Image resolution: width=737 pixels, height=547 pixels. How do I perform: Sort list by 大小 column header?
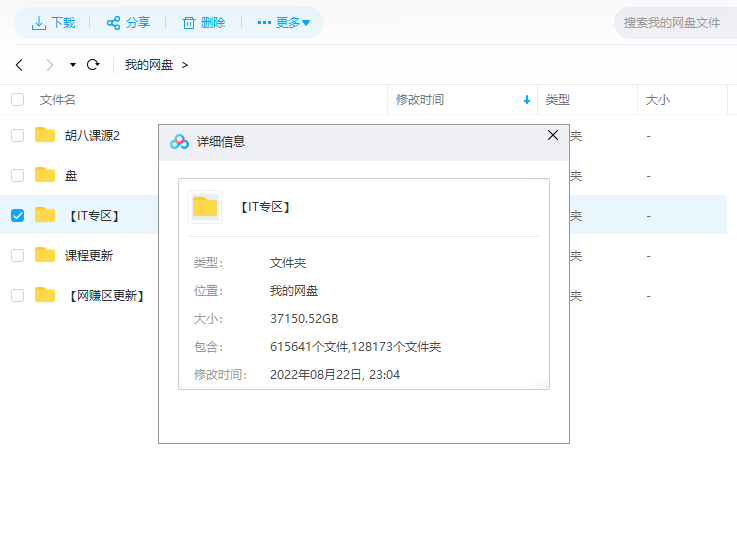(x=657, y=100)
